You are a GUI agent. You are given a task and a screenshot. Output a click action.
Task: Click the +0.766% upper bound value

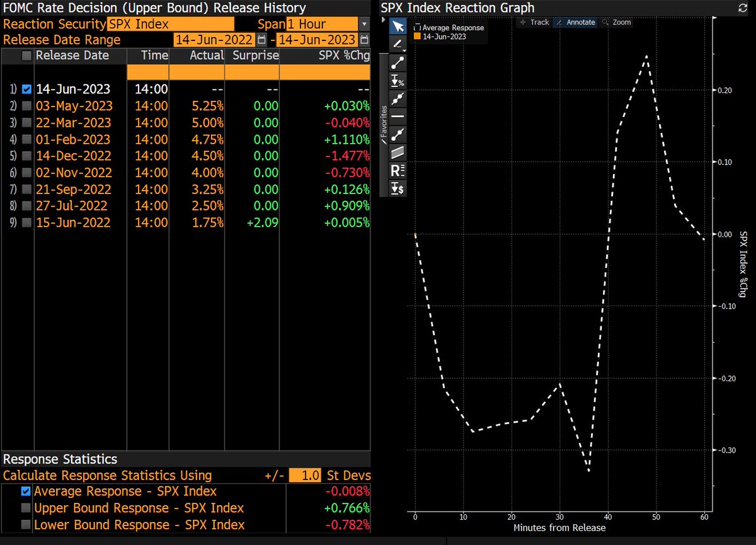tap(346, 508)
